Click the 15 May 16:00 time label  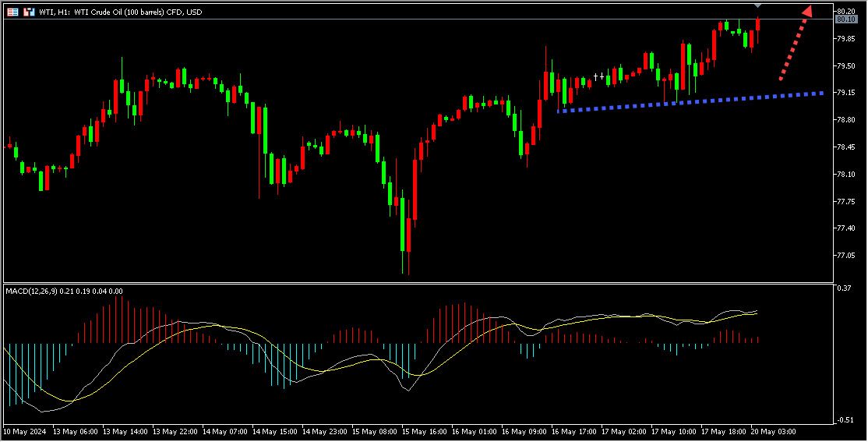425,430
